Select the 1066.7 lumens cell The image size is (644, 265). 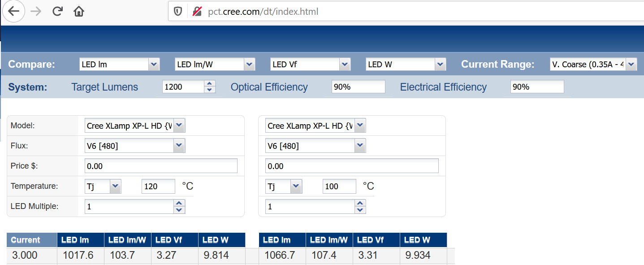pos(282,256)
